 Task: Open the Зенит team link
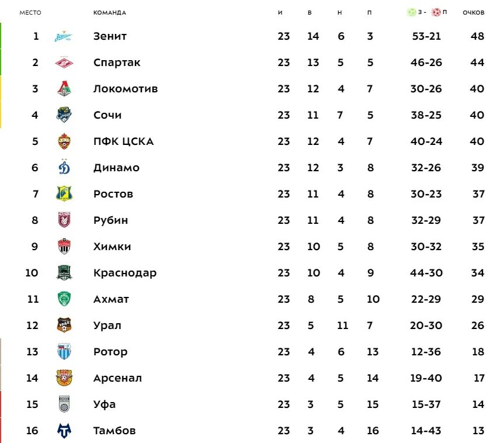click(x=110, y=36)
